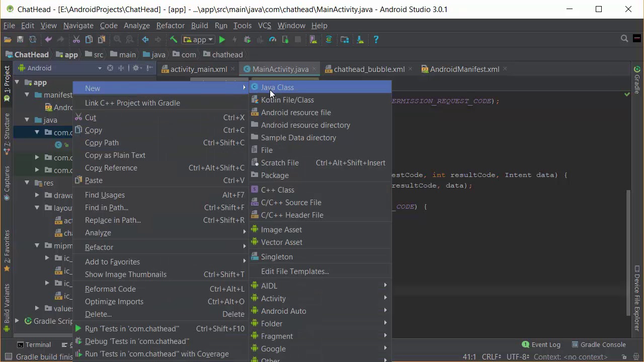
Task: Click Find Usages in context menu
Action: pyautogui.click(x=161, y=195)
